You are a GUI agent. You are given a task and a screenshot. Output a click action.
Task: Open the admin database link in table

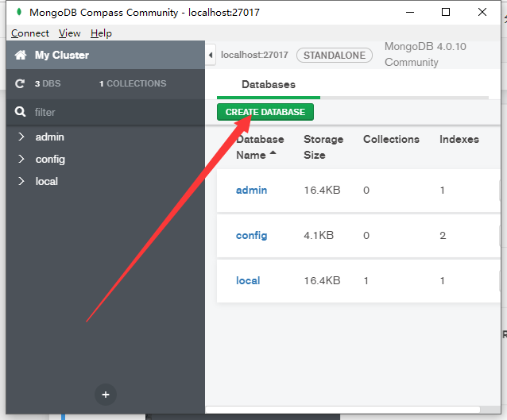coord(252,190)
